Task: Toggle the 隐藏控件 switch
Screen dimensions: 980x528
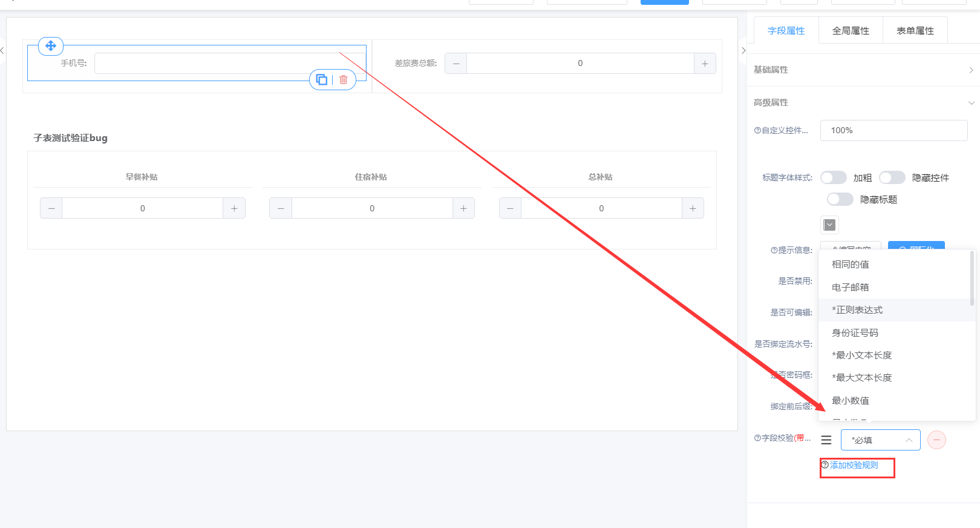Action: pyautogui.click(x=892, y=177)
